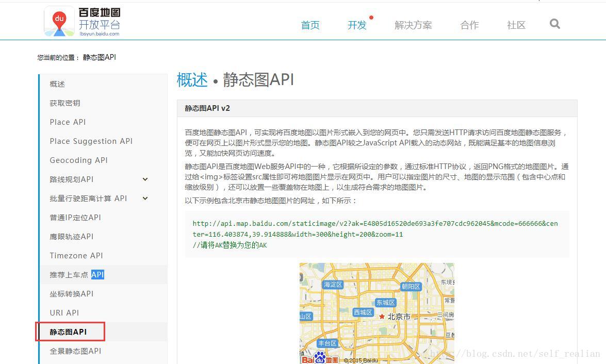This screenshot has height=364, width=606.
Task: Click the ©2015 Baidu copyright text
Action: click(x=361, y=360)
